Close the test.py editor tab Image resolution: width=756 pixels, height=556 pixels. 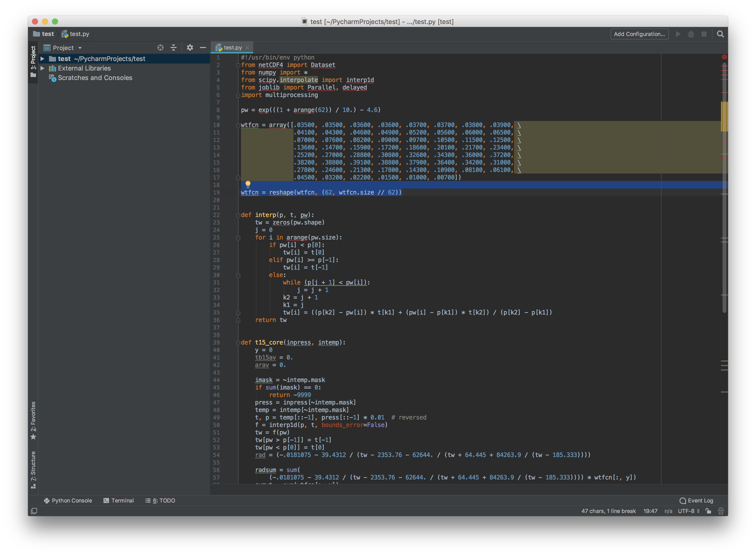[247, 48]
